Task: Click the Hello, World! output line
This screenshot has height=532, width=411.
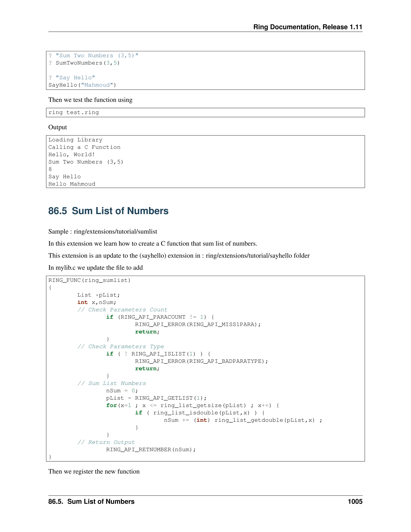Action: 72,155
